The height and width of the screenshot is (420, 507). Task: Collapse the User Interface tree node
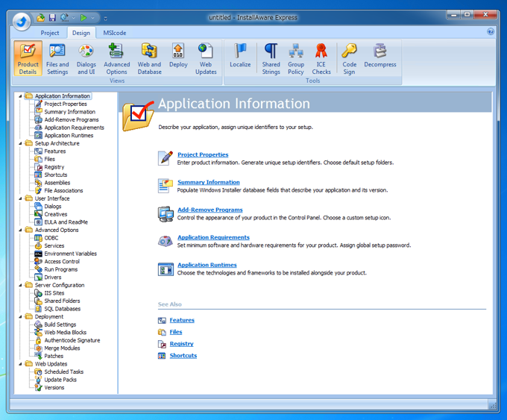pyautogui.click(x=20, y=198)
